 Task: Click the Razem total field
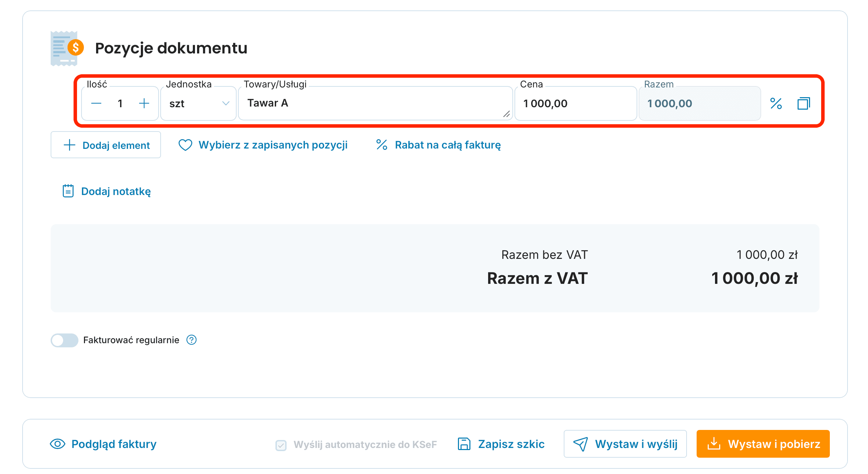tap(700, 103)
